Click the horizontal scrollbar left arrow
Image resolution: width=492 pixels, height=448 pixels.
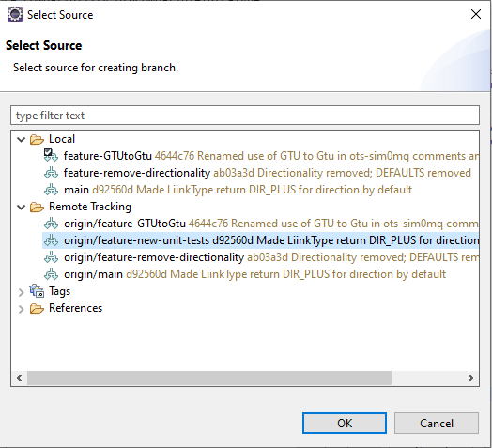click(x=19, y=378)
